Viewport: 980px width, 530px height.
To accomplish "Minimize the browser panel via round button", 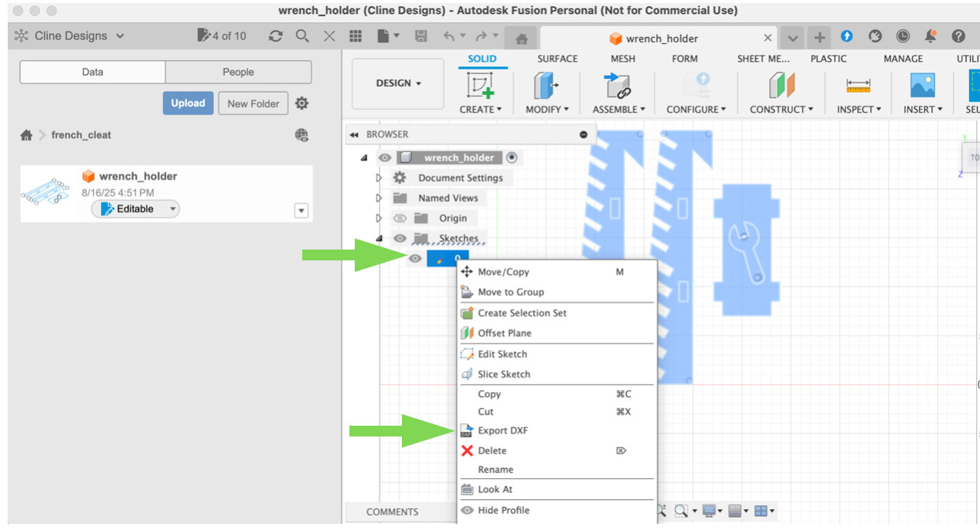I will click(584, 134).
